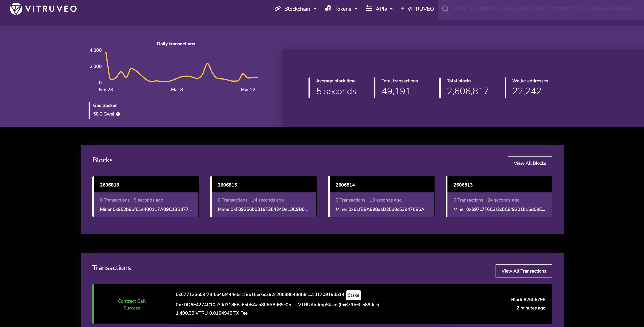
Task: Open VTRUAirdropStake contract link
Action: (339, 305)
